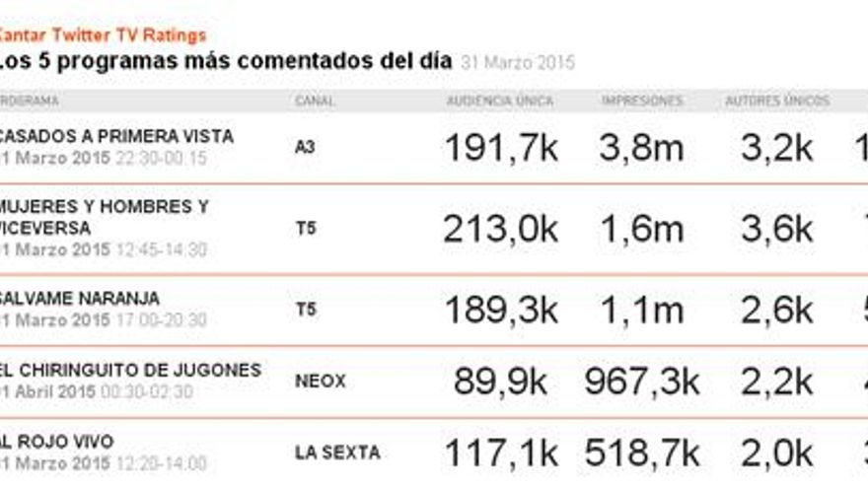Click the Autores Únicos column header
868x488 pixels.
click(777, 102)
